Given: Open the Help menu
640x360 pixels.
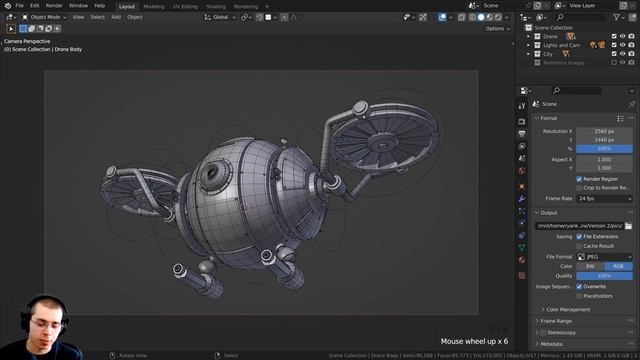Looking at the screenshot, I should point(100,6).
